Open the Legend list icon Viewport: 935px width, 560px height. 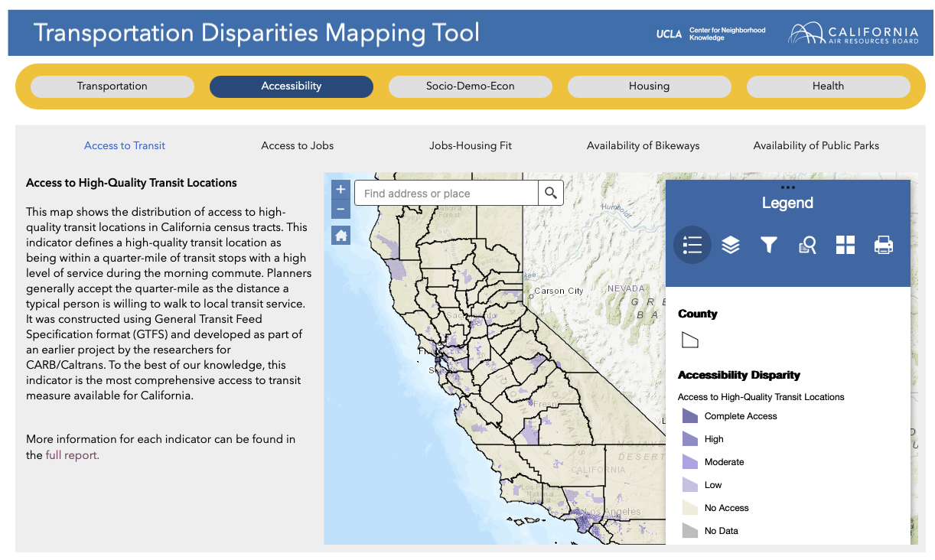coord(692,245)
